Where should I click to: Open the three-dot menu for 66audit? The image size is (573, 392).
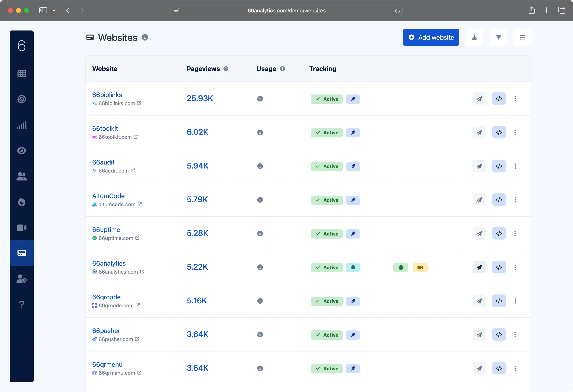515,166
